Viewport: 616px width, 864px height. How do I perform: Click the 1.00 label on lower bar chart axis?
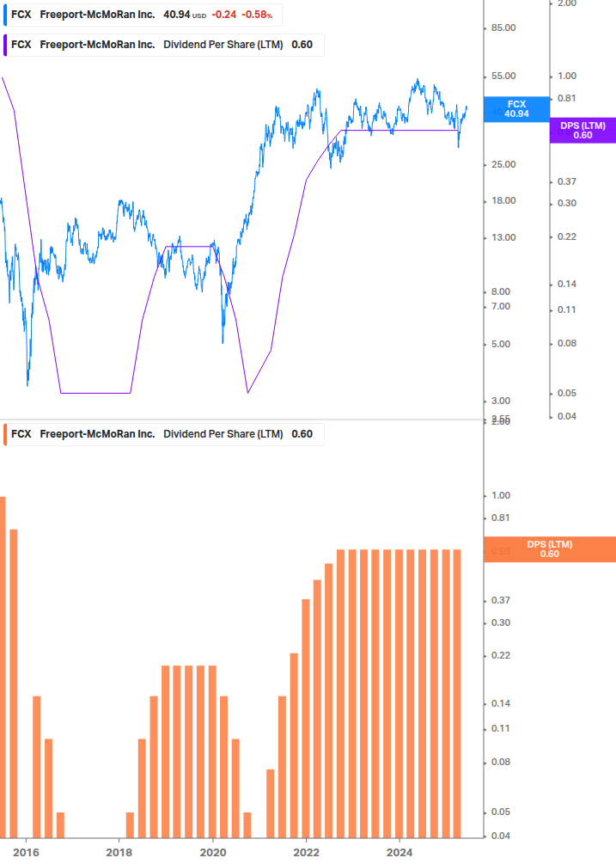point(500,495)
